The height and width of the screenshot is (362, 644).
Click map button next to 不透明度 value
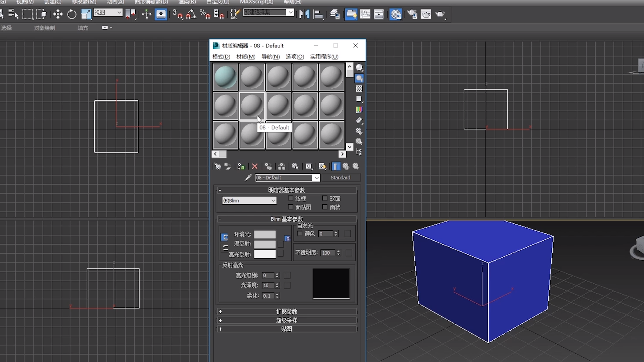pyautogui.click(x=349, y=253)
